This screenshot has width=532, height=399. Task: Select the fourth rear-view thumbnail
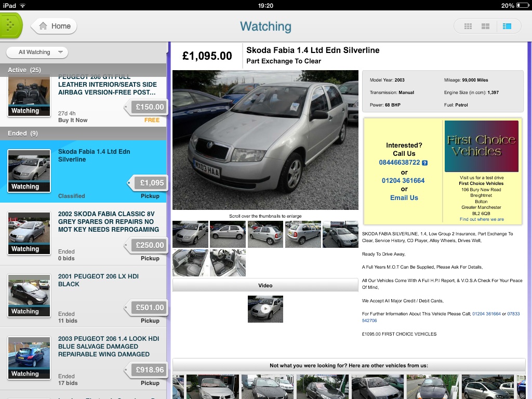point(303,234)
